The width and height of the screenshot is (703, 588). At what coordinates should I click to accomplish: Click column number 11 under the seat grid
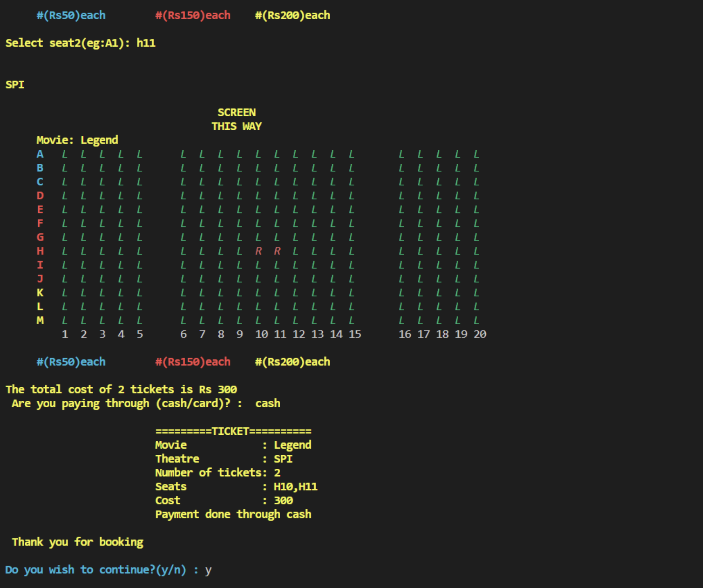pos(280,334)
